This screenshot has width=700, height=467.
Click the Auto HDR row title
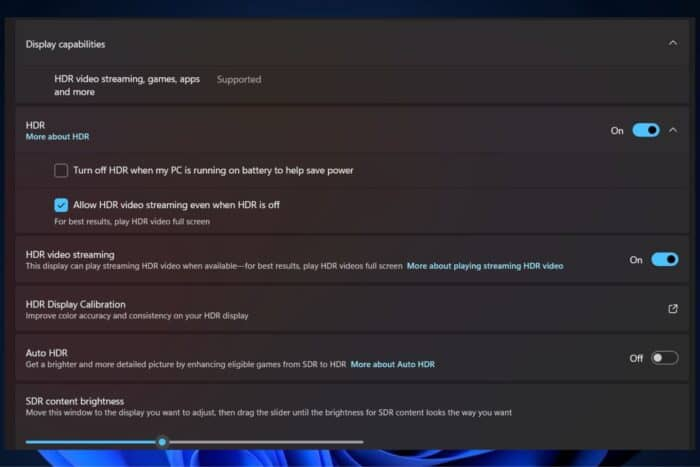coord(46,353)
